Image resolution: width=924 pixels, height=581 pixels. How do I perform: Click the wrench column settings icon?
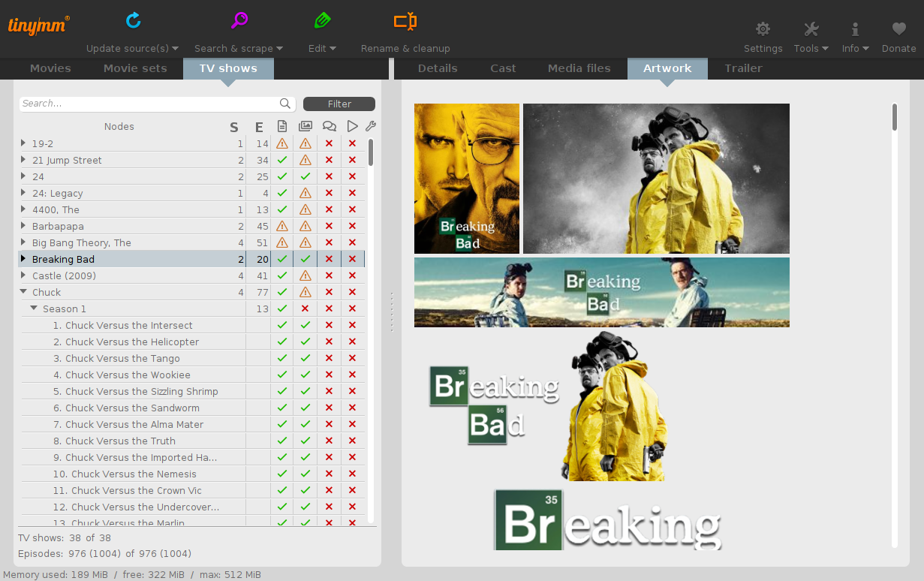[370, 126]
